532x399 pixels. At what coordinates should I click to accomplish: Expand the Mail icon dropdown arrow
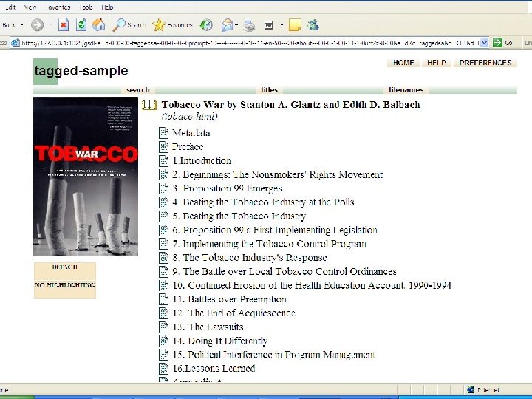point(236,25)
